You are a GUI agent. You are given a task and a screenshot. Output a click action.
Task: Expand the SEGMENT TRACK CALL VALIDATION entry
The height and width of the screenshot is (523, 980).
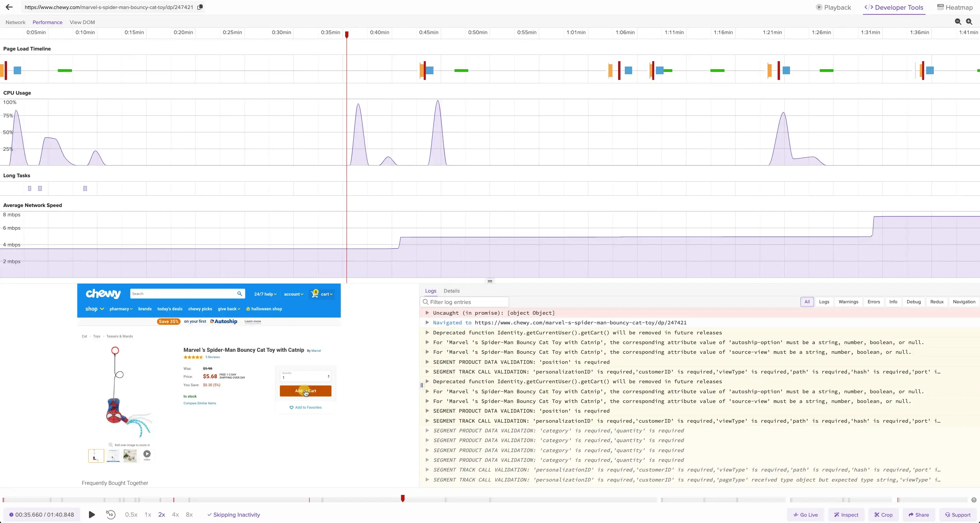[x=427, y=372]
